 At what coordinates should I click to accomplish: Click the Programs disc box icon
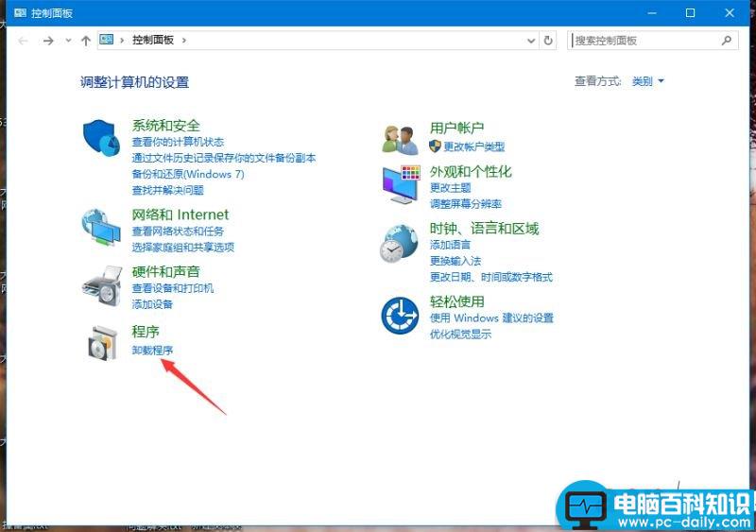point(102,343)
